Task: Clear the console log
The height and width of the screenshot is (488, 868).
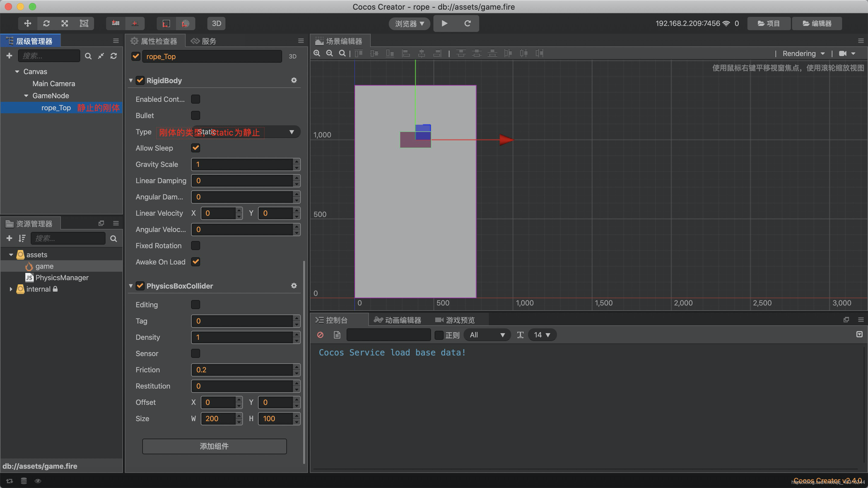Action: [320, 335]
